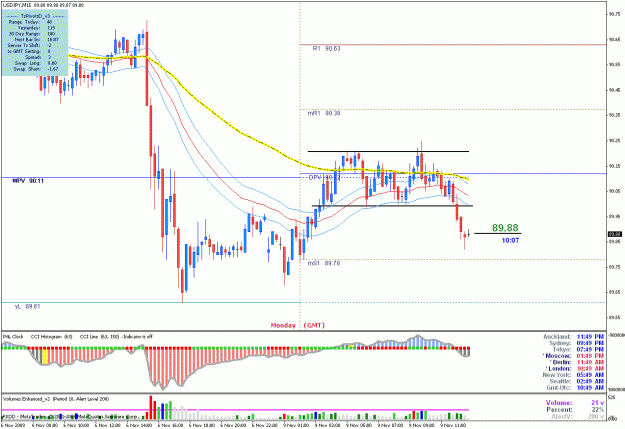Select the Tokyo 07:49 PM clock row

coord(578,350)
